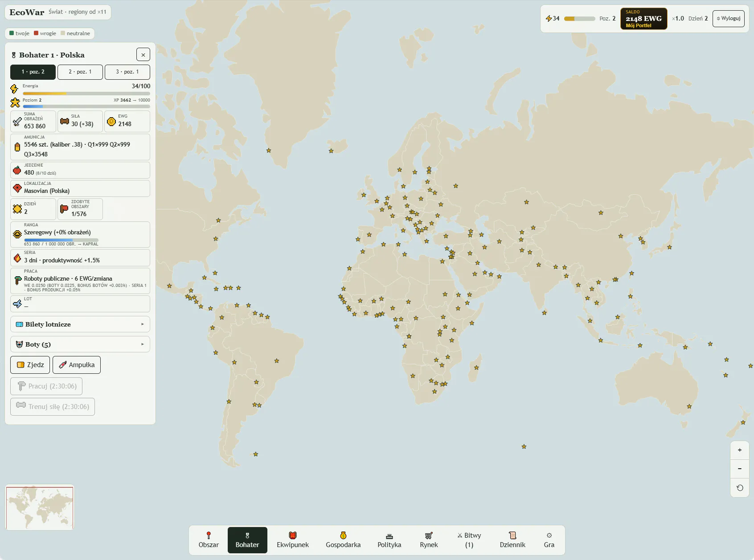Zoom out the map with minus button
The image size is (754, 560).
point(740,469)
